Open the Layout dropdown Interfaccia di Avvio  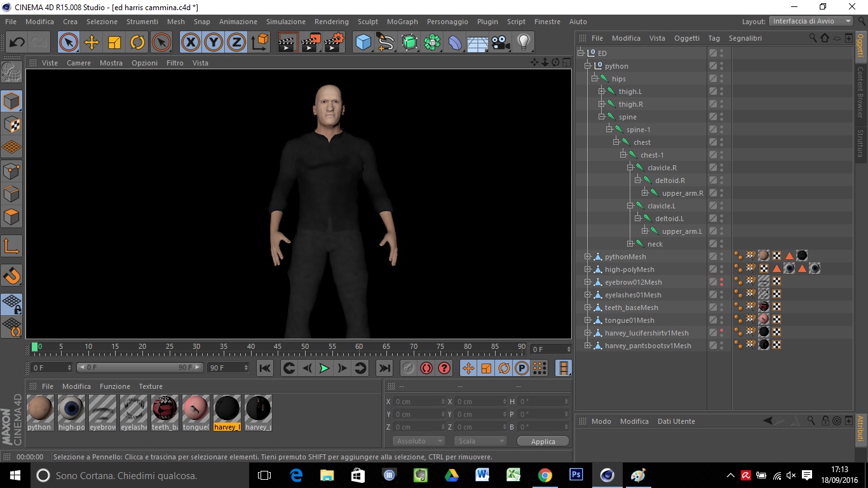pos(811,21)
